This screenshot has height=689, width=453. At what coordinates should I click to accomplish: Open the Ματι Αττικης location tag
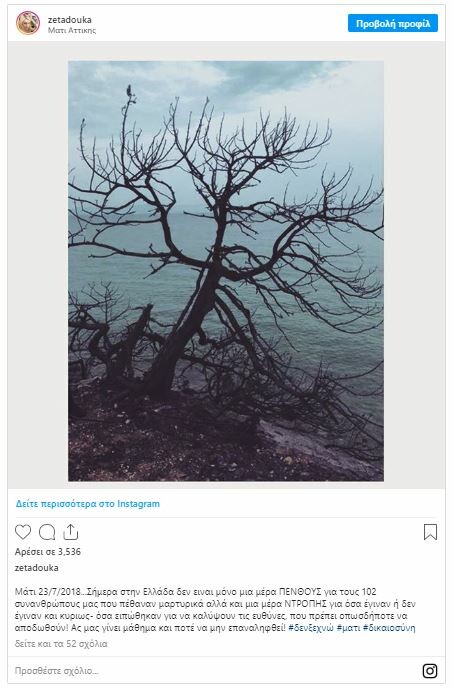72,30
